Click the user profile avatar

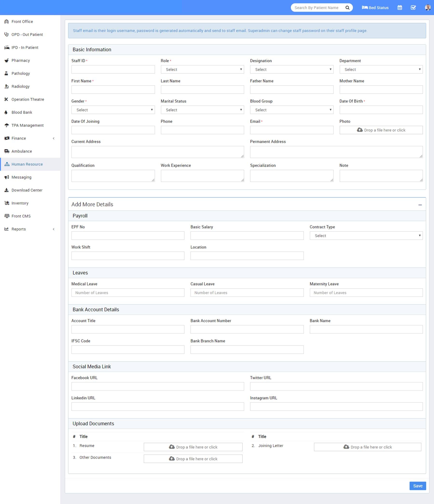427,8
